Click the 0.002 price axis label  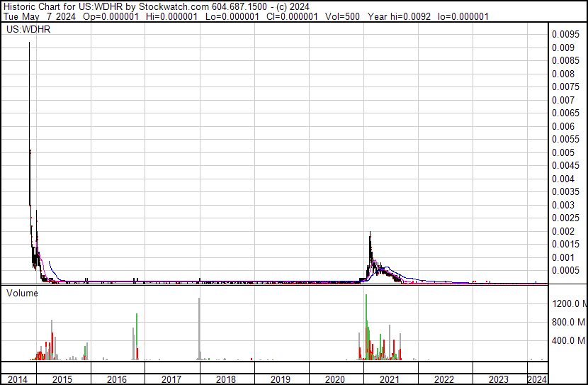pos(563,231)
